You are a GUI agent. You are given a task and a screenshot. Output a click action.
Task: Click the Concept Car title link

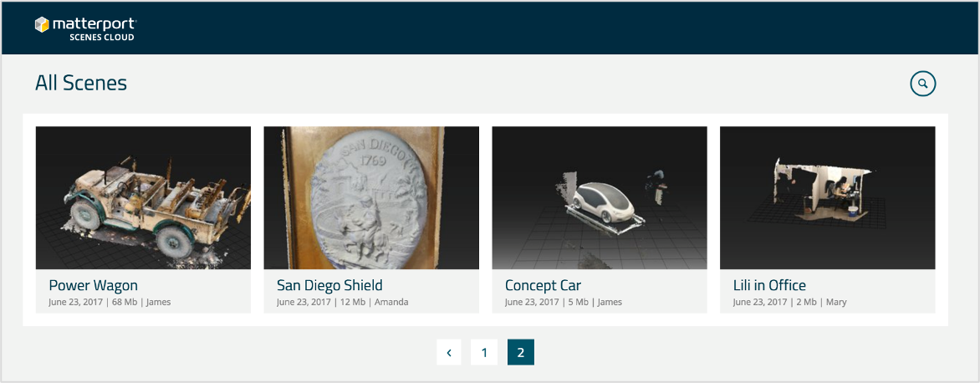(544, 285)
